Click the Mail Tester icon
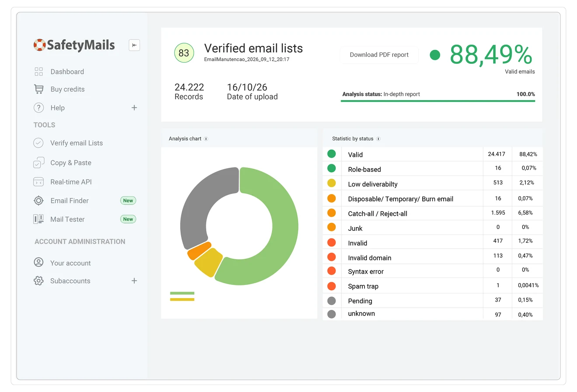This screenshot has width=577, height=392. (38, 219)
